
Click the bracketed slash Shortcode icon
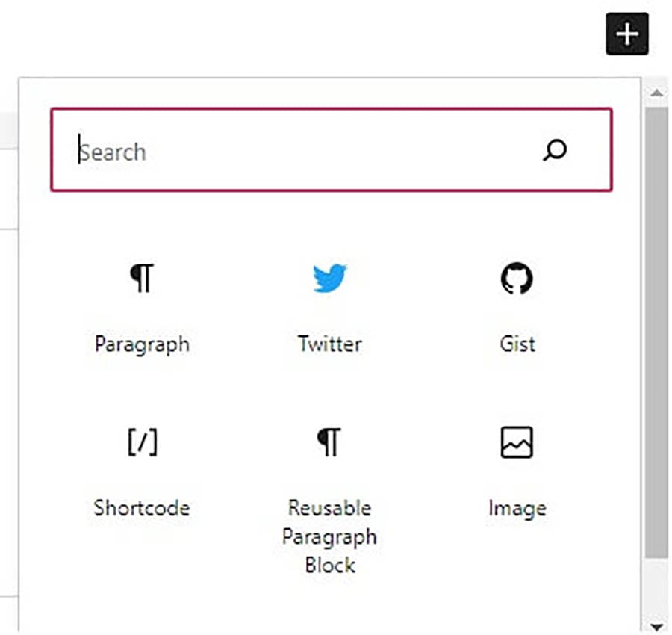tap(142, 442)
